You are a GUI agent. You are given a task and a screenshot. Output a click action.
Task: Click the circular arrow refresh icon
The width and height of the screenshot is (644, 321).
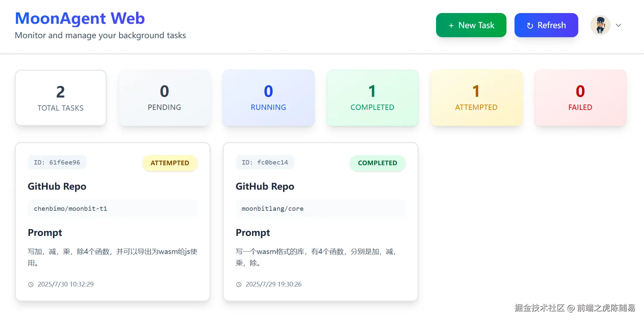pyautogui.click(x=530, y=25)
